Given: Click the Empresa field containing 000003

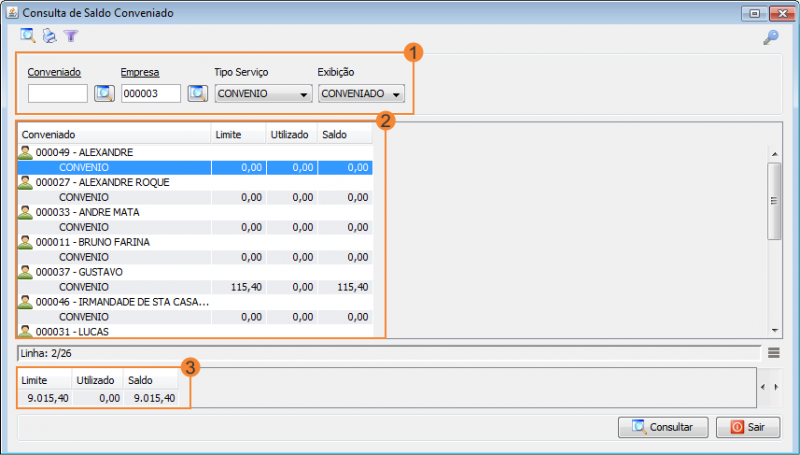Looking at the screenshot, I should click(150, 94).
